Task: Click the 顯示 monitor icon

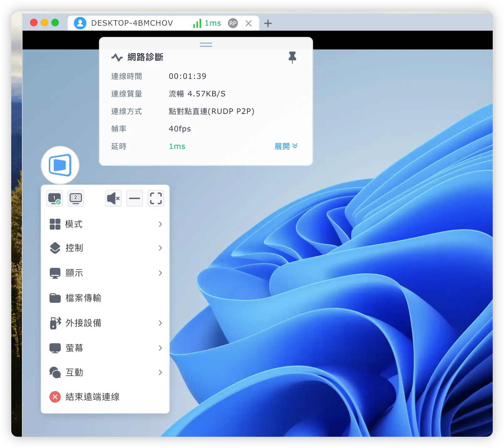Action: point(55,273)
